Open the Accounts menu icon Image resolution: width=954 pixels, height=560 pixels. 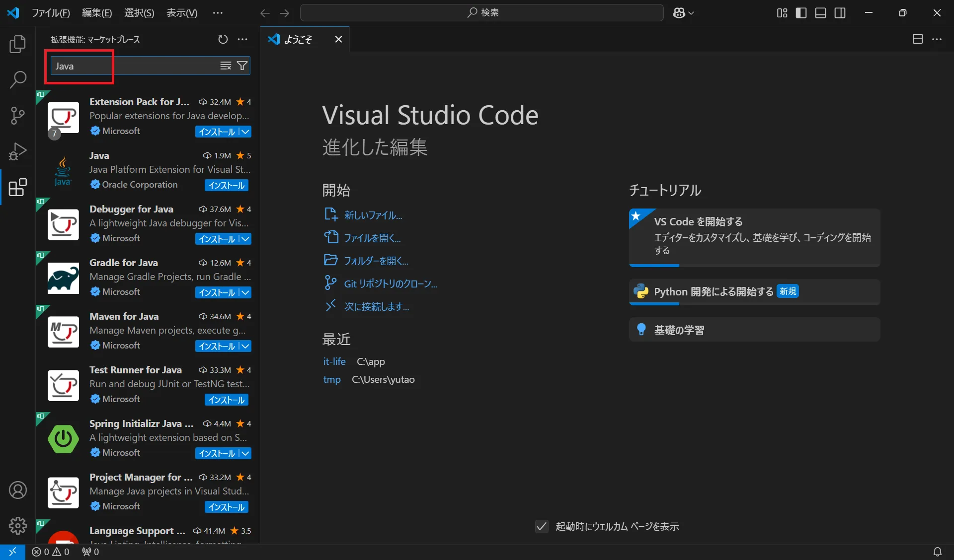coord(18,490)
